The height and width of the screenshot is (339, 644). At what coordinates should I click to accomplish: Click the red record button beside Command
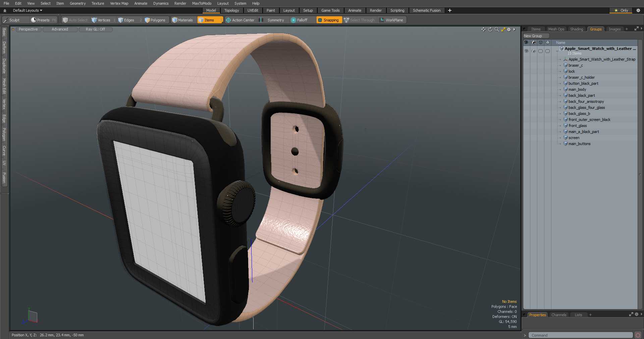tap(638, 335)
